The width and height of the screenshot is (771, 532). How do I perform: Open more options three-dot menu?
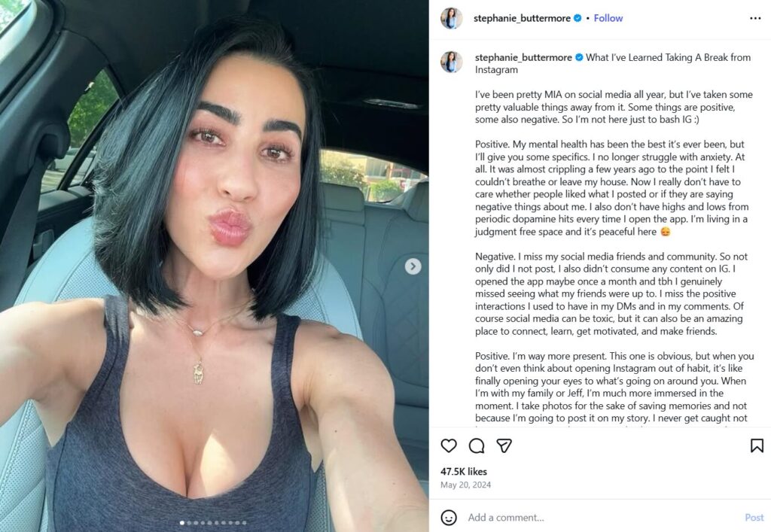(x=755, y=18)
